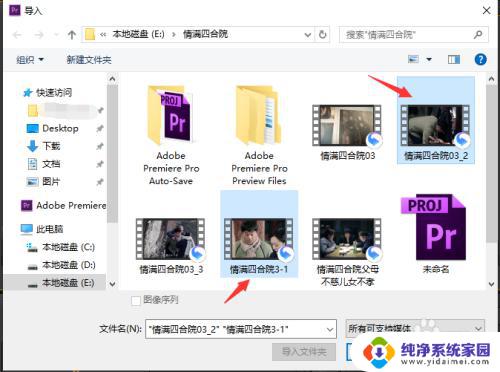Open the Adobe Premiere Pro Preview Files folder
Viewport: 500px width, 372px height.
point(259,136)
